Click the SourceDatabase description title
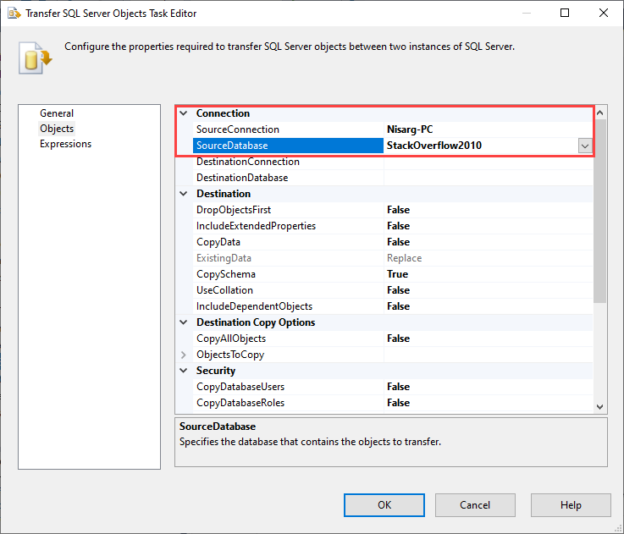 pos(217,426)
